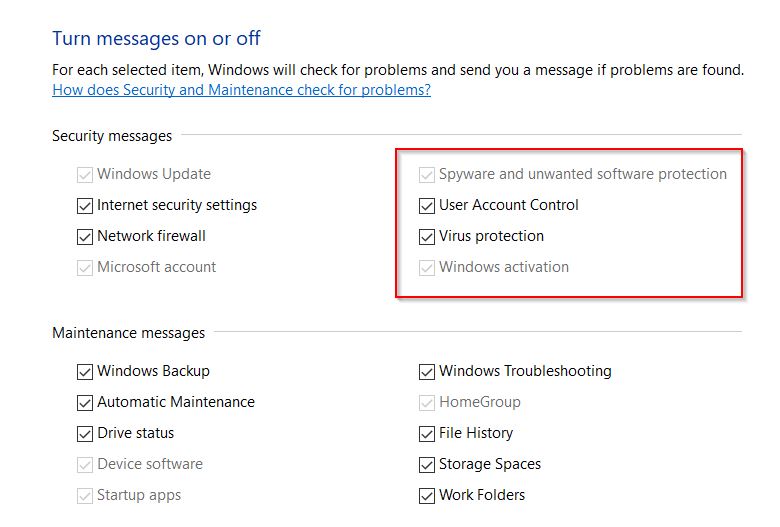This screenshot has width=780, height=527.
Task: Disable Virus protection messages
Action: click(x=427, y=236)
